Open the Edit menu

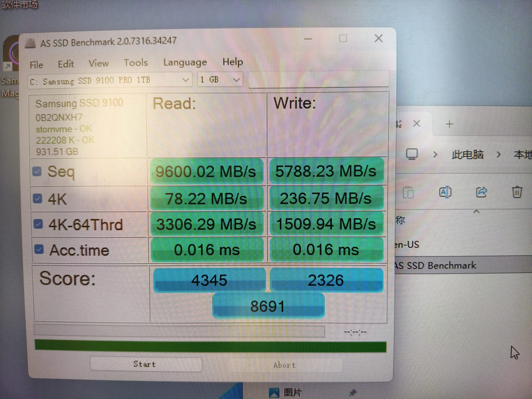(66, 64)
